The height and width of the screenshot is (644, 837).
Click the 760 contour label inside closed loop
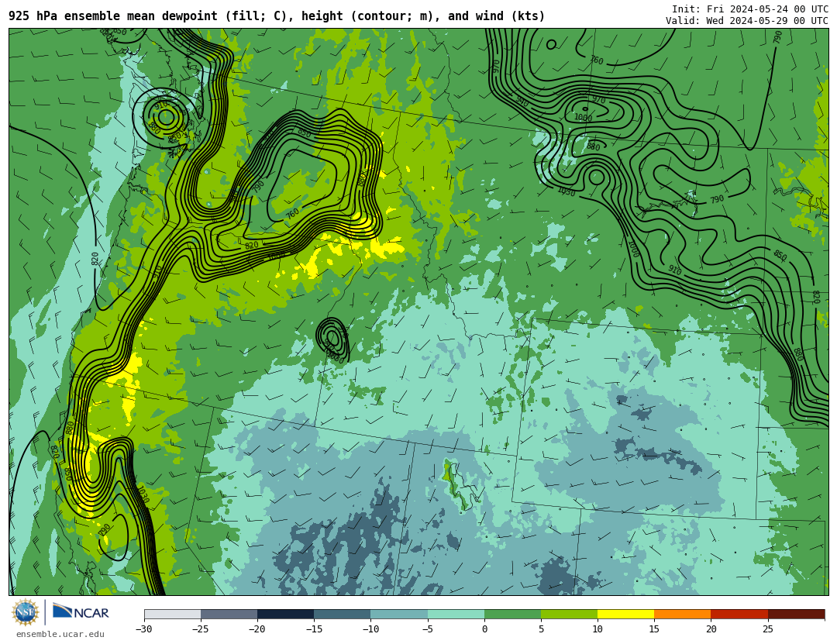(292, 213)
